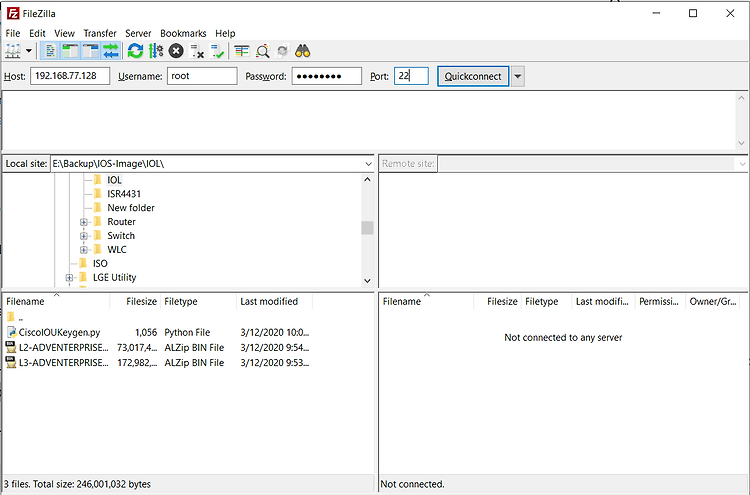Select the WLC folder
Viewport: 750px width, 495px height.
117,249
